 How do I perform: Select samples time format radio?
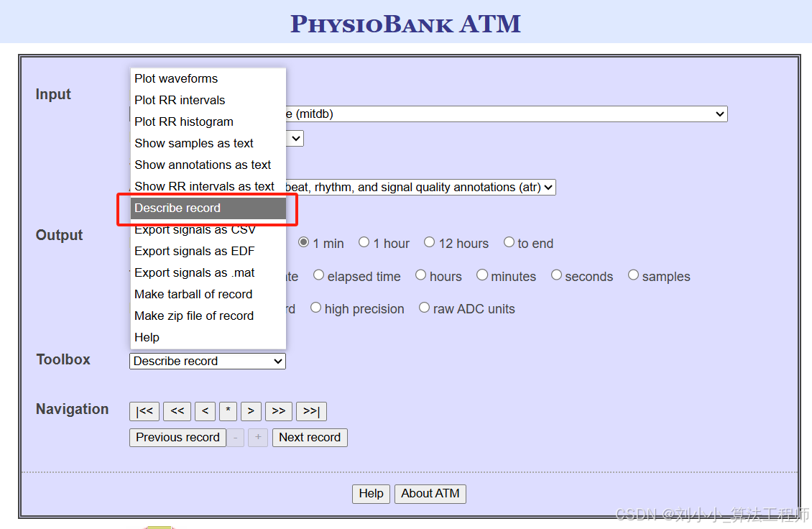coord(633,275)
